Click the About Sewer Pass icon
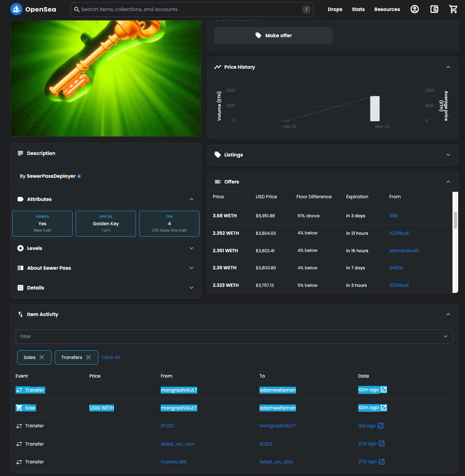Screen dimensions: 465x476 click(x=20, y=268)
